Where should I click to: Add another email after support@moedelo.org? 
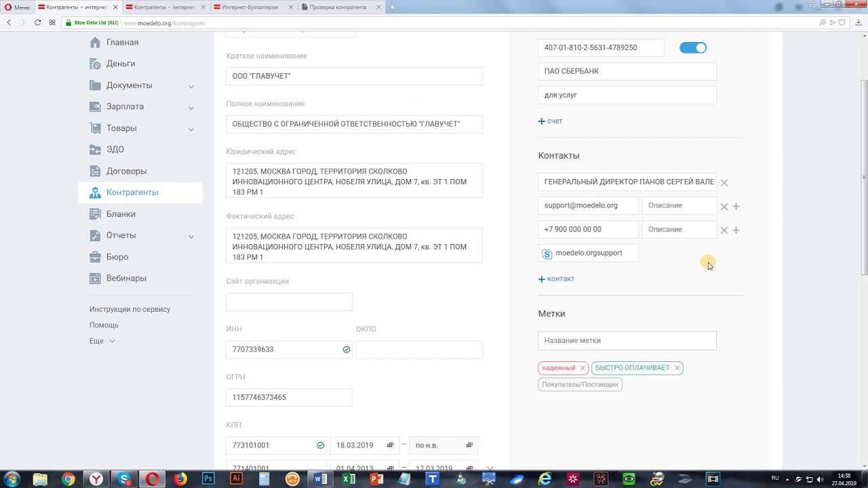tap(736, 206)
